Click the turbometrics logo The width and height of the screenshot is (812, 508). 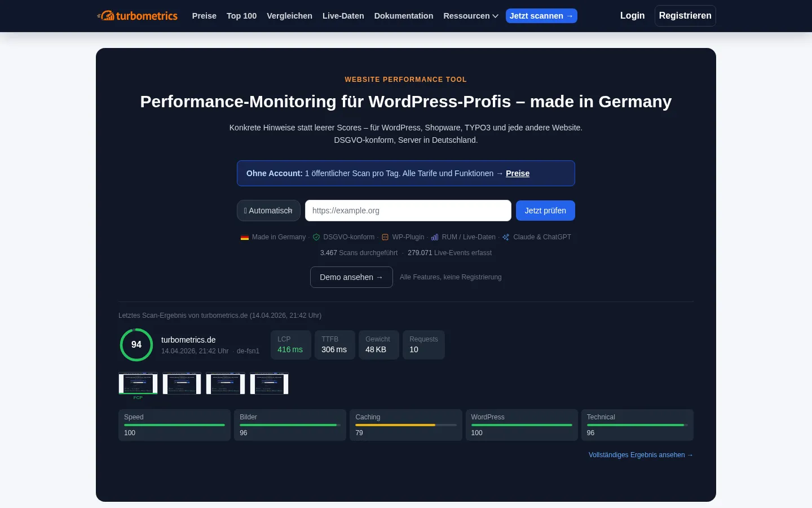tap(137, 16)
